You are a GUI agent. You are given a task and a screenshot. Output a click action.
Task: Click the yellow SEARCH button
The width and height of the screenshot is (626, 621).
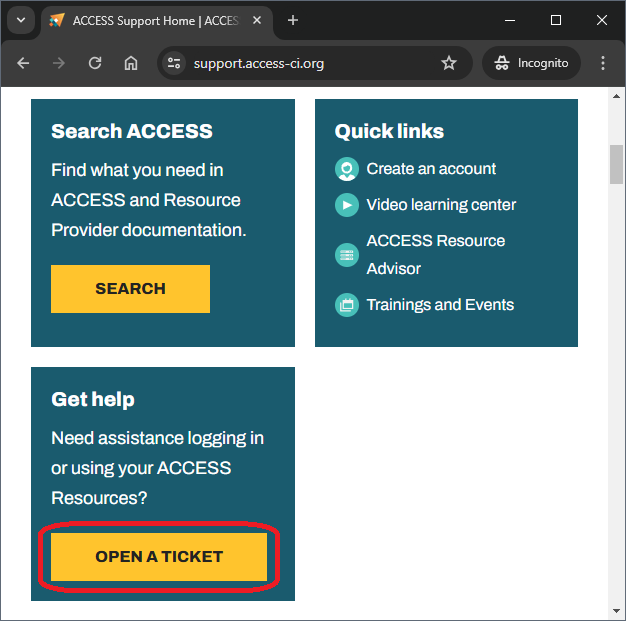click(131, 289)
